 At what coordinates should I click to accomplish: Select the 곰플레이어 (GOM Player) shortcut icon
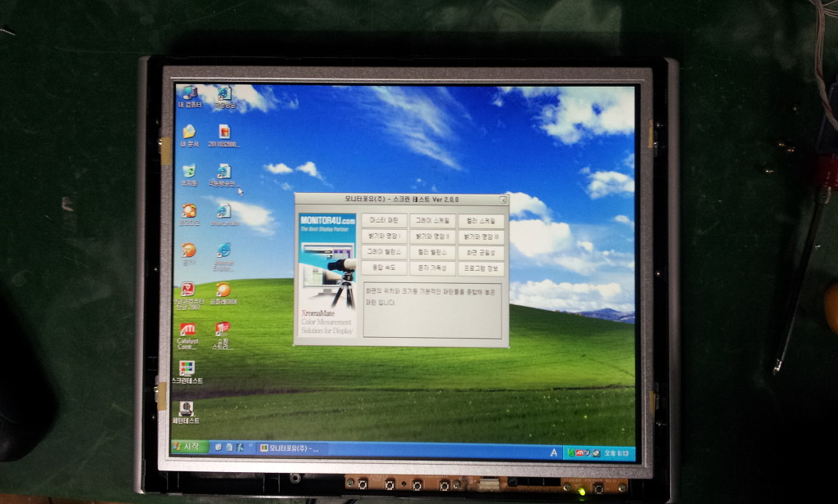pos(223,294)
